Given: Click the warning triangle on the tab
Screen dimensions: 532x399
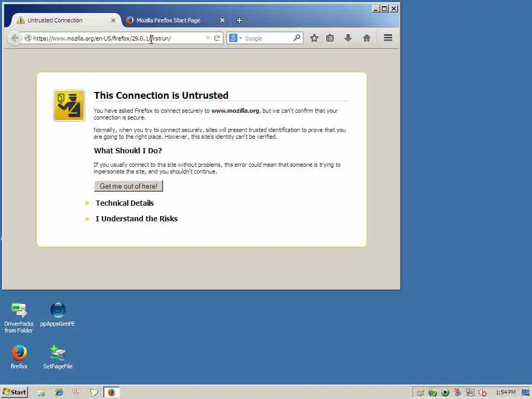Looking at the screenshot, I should (x=21, y=20).
